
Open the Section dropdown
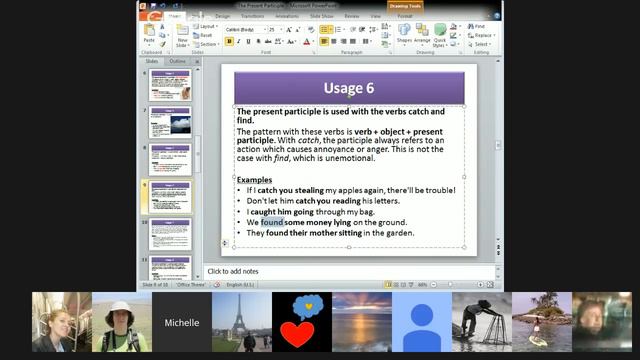pyautogui.click(x=207, y=44)
